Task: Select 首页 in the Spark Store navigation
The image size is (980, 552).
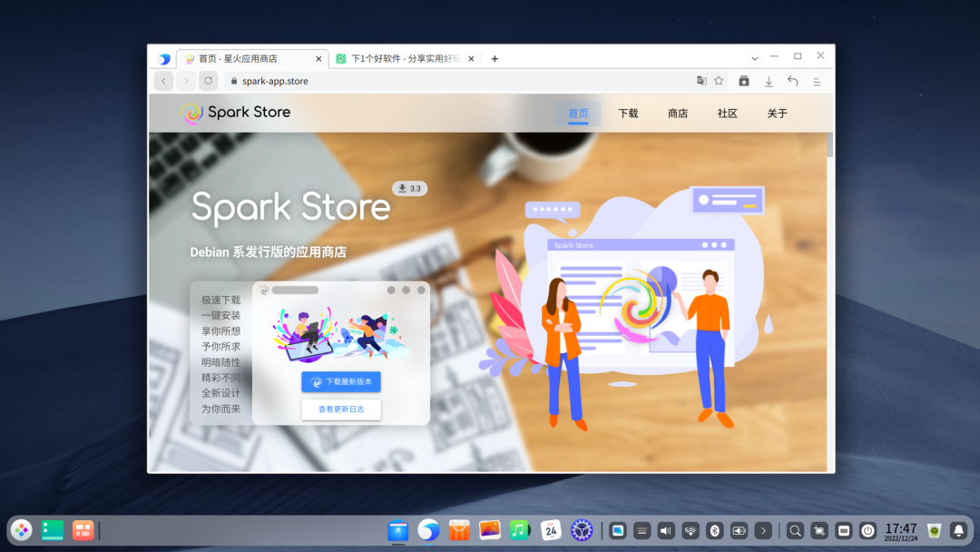Action: tap(578, 113)
